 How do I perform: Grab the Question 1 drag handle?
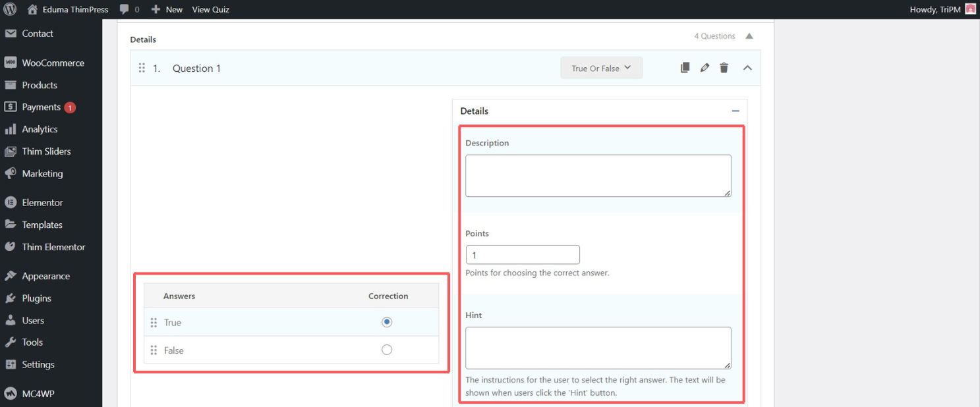[x=142, y=68]
